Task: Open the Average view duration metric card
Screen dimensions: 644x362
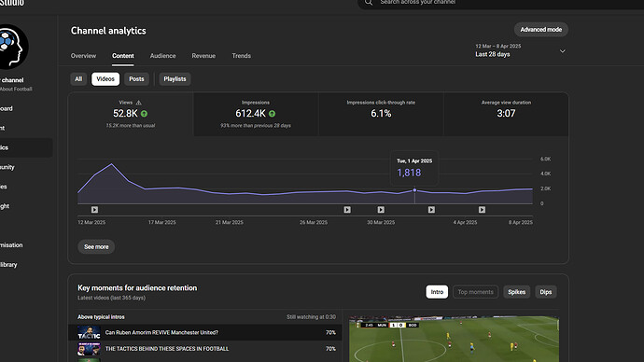Action: pyautogui.click(x=506, y=114)
